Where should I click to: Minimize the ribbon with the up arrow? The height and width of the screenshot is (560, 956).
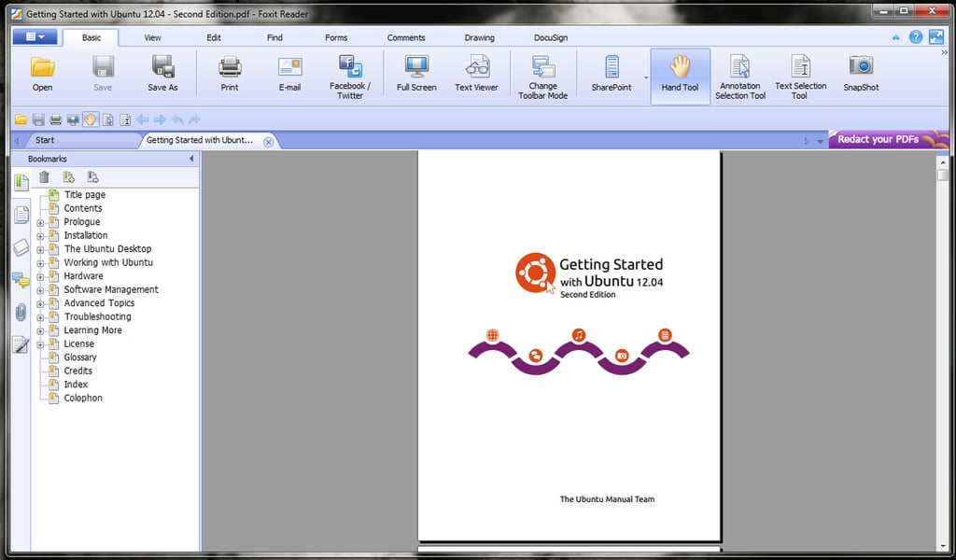[895, 37]
